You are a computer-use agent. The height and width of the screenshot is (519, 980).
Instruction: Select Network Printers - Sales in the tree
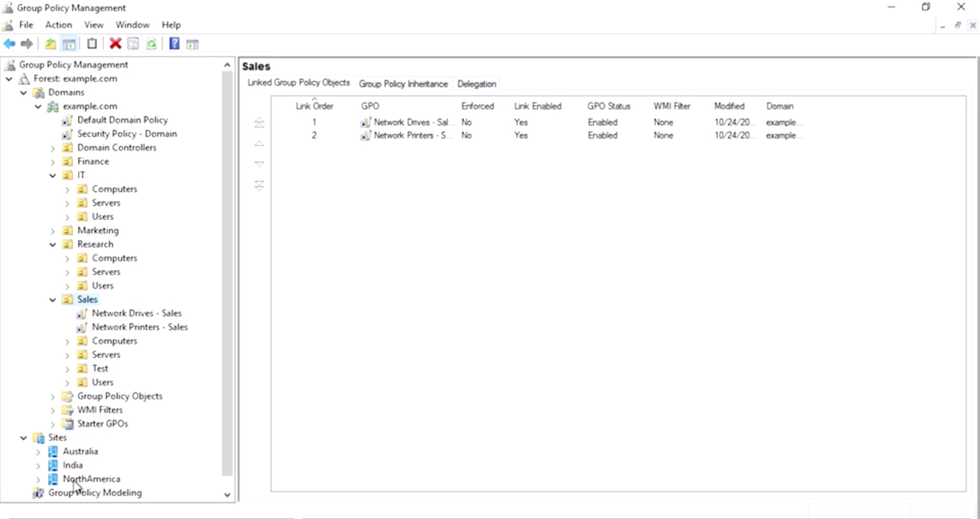coord(139,327)
